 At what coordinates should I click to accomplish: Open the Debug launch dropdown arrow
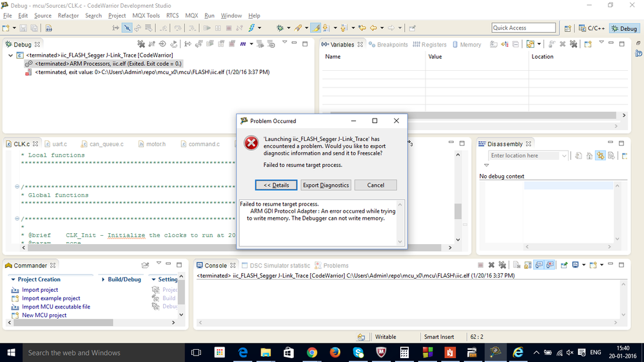pyautogui.click(x=288, y=28)
